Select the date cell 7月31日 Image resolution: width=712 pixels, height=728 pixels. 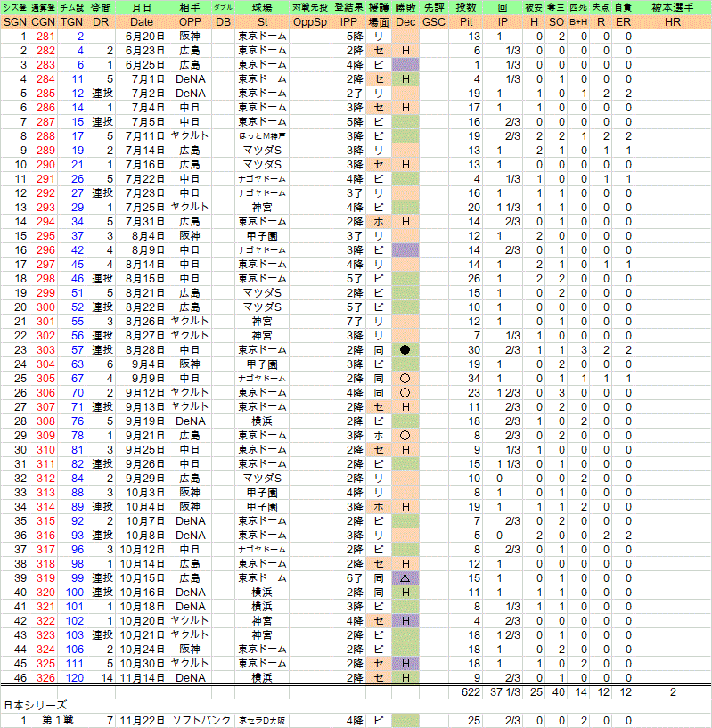145,222
